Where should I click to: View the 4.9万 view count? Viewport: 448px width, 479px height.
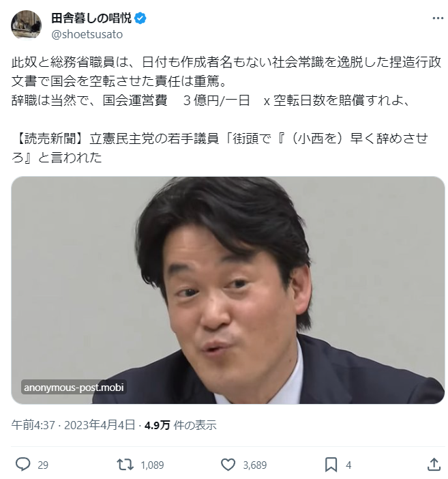pyautogui.click(x=181, y=425)
